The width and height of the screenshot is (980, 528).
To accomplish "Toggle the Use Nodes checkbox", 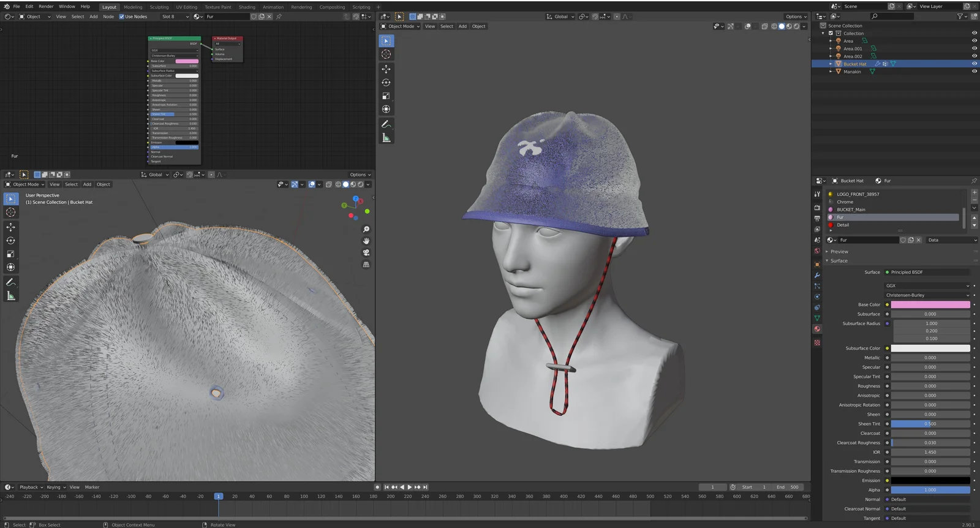I will pos(121,17).
